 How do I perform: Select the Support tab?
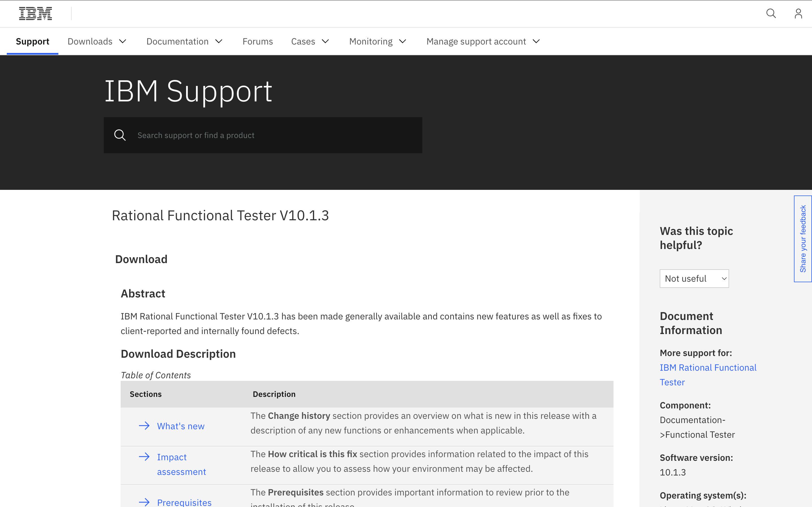[x=32, y=41]
